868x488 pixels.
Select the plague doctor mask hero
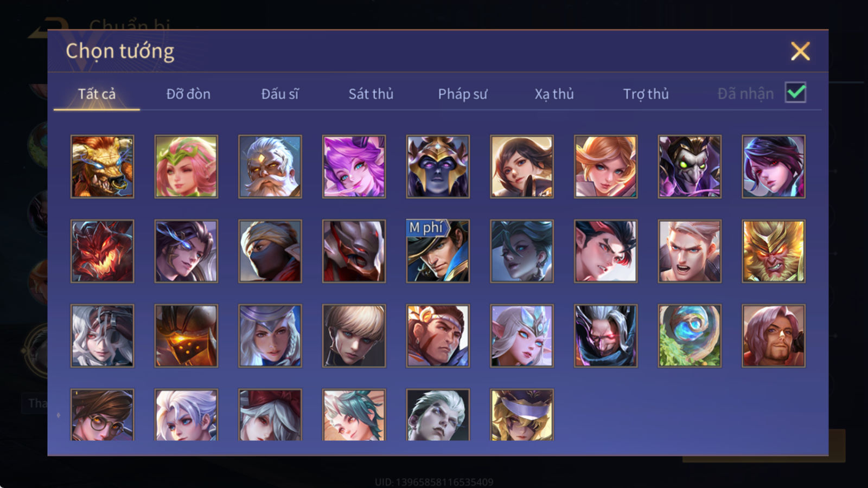pyautogui.click(x=690, y=166)
